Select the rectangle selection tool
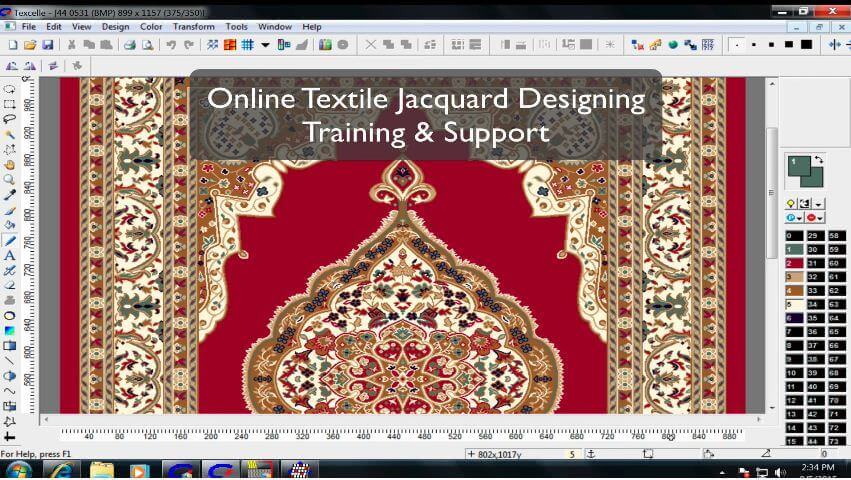 10,104
